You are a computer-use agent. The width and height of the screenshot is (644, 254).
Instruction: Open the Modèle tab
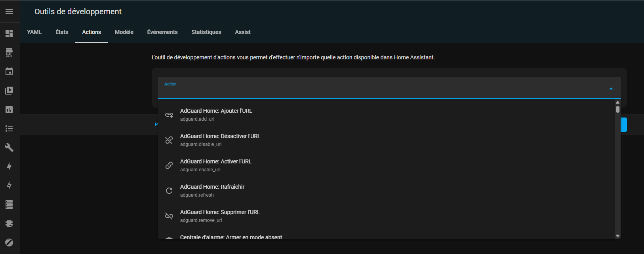pyautogui.click(x=124, y=32)
